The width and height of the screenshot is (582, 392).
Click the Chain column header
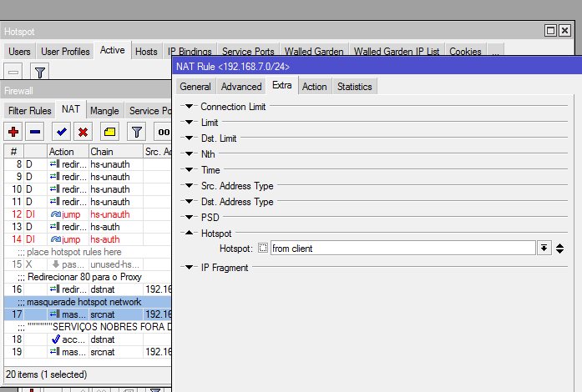116,151
